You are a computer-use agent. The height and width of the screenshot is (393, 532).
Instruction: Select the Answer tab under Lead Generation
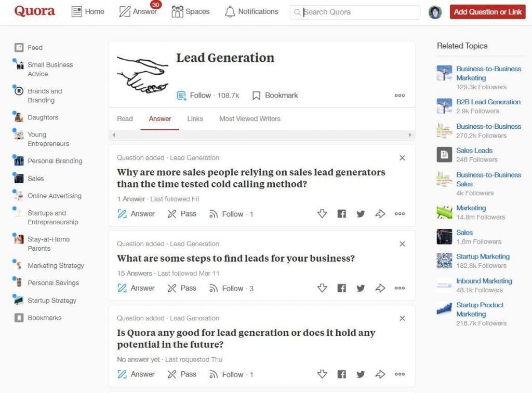pyautogui.click(x=160, y=119)
